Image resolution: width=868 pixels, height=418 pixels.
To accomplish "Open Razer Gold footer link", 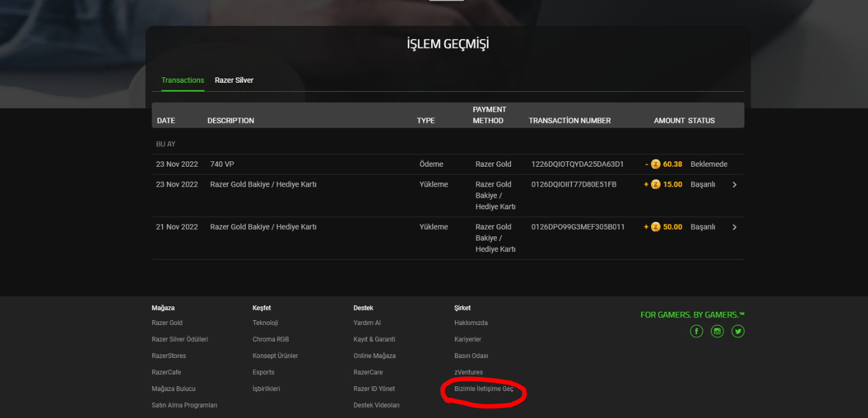I will [167, 323].
